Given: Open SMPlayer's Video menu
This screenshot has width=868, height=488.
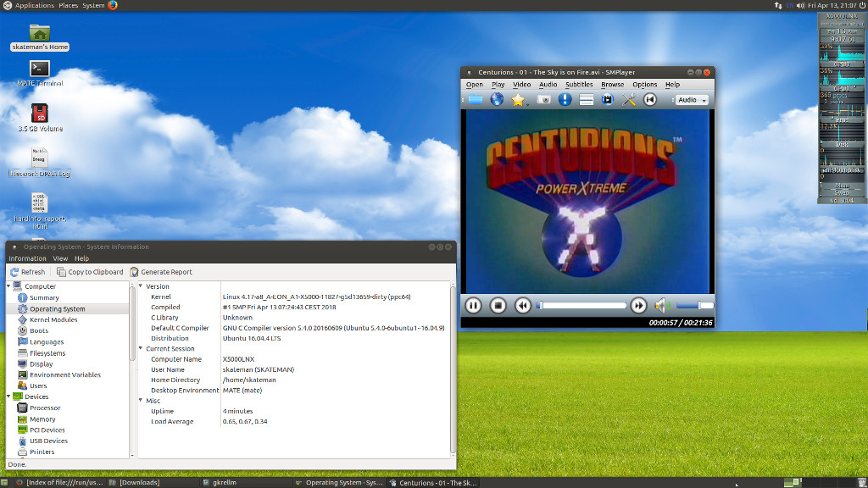Looking at the screenshot, I should (x=521, y=85).
